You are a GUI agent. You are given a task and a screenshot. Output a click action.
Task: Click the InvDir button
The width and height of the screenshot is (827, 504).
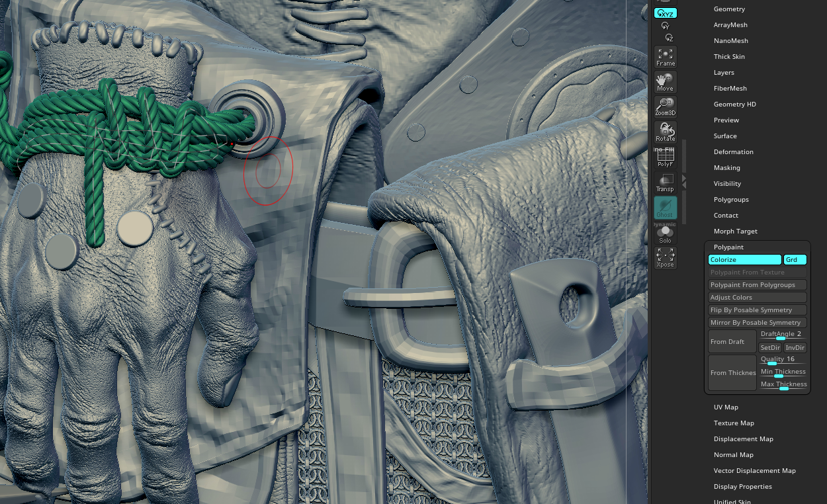pyautogui.click(x=795, y=348)
